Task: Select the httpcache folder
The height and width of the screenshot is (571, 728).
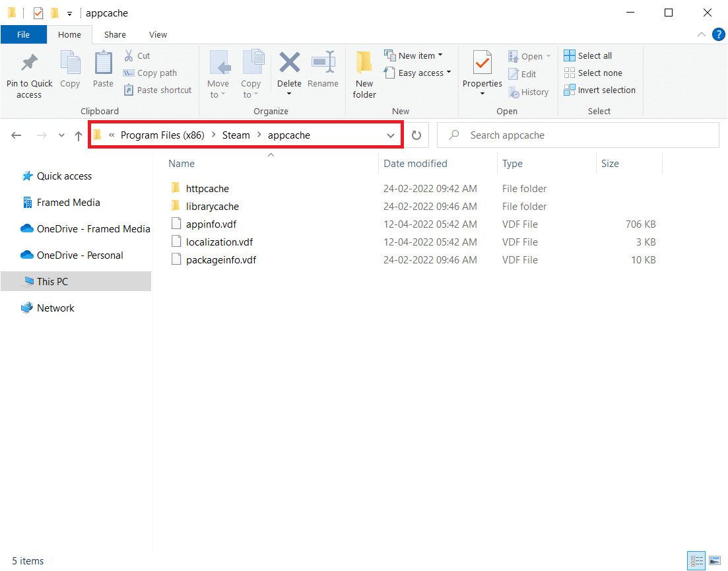Action: tap(207, 189)
